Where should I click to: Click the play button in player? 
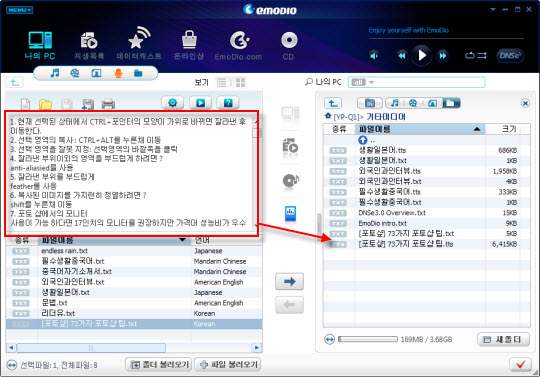pyautogui.click(x=422, y=55)
